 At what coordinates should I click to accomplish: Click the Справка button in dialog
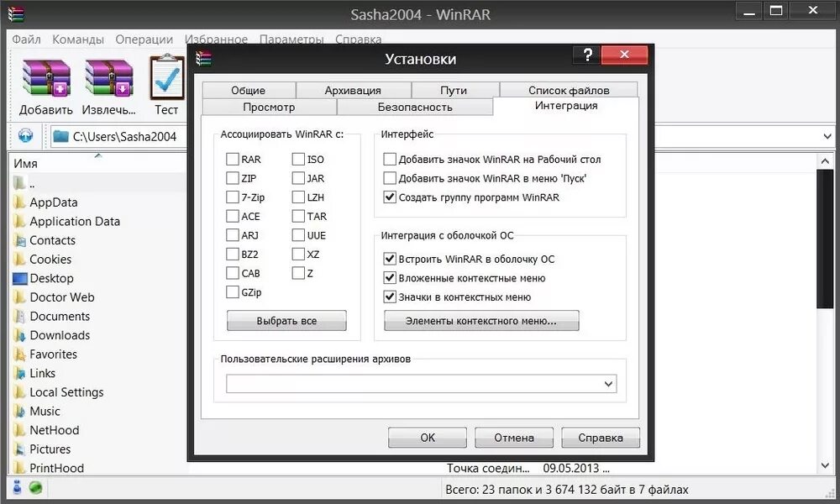tap(601, 438)
